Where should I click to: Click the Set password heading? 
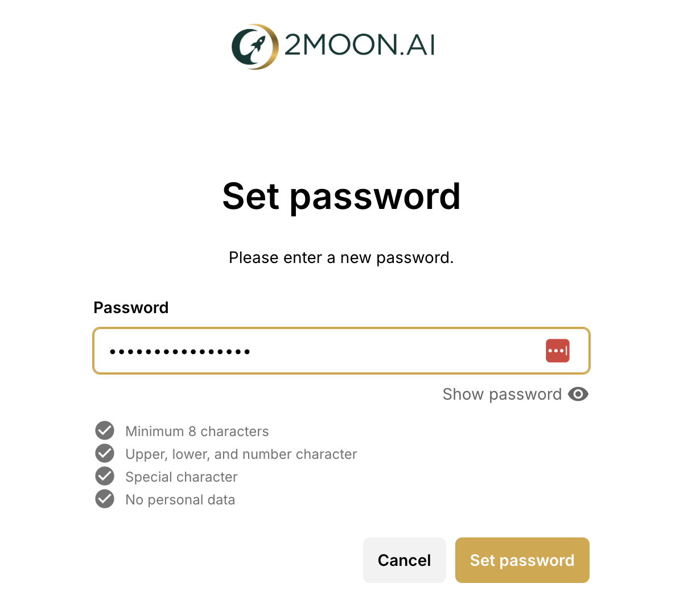[341, 196]
